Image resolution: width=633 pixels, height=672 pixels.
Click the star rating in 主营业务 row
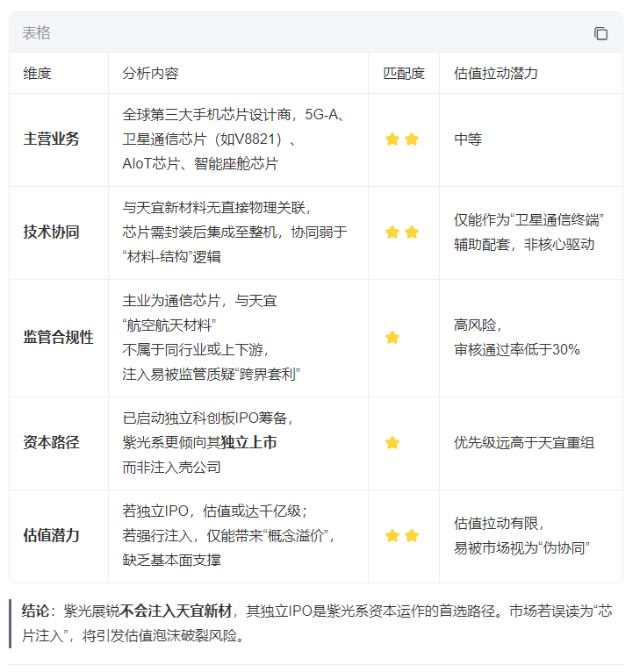point(402,139)
